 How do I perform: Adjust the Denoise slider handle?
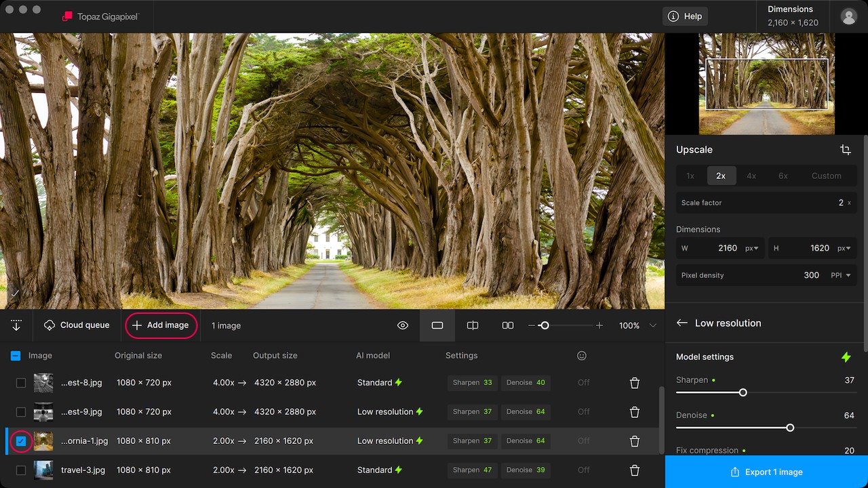pos(790,428)
